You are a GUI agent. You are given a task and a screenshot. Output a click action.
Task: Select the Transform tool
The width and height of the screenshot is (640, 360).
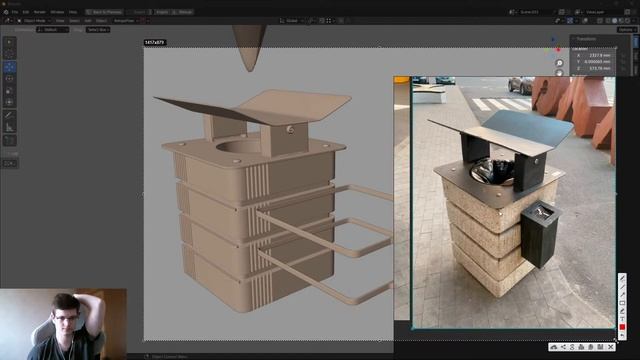9,103
